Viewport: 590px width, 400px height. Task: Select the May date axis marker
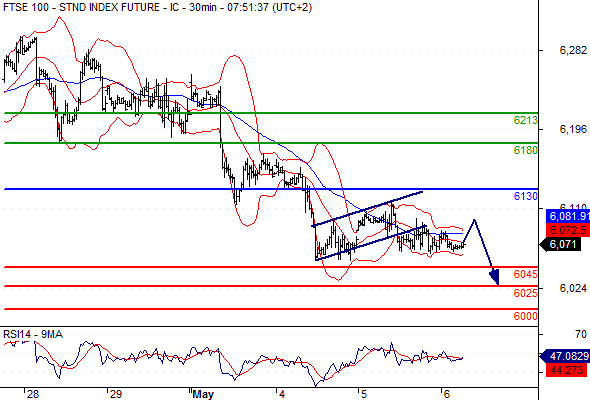tap(203, 394)
